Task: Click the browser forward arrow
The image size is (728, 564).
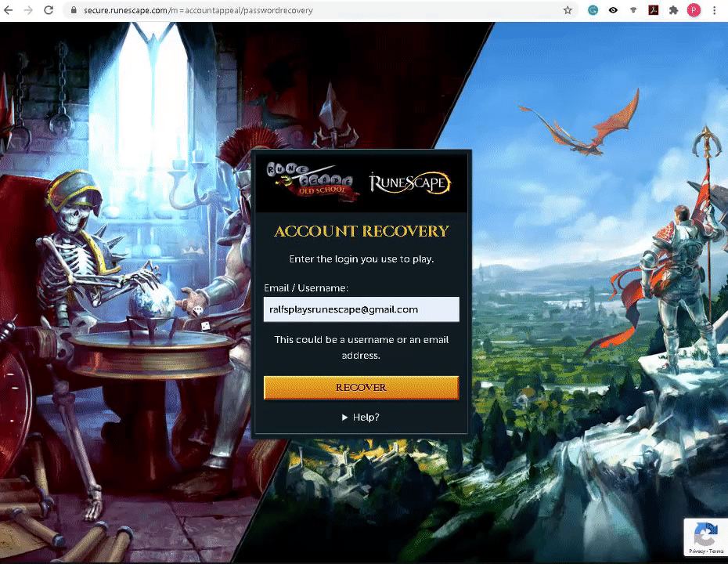Action: click(28, 9)
